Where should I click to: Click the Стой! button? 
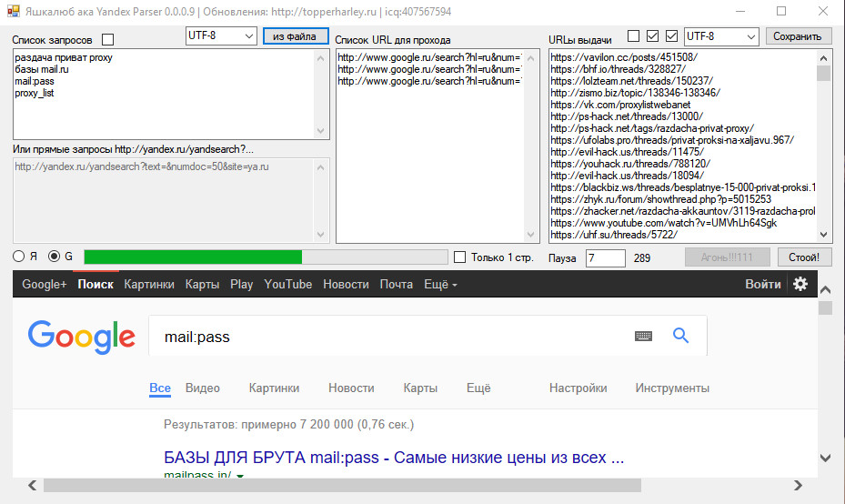(804, 257)
